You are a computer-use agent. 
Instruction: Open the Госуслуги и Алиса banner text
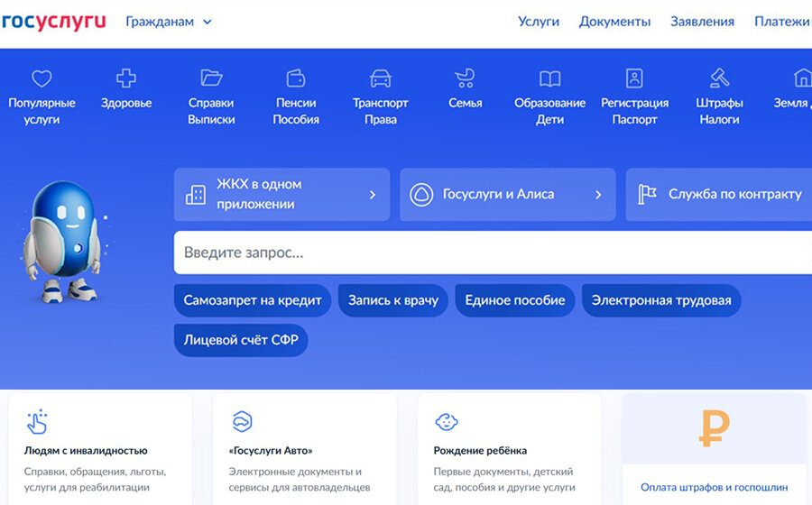pyautogui.click(x=498, y=194)
